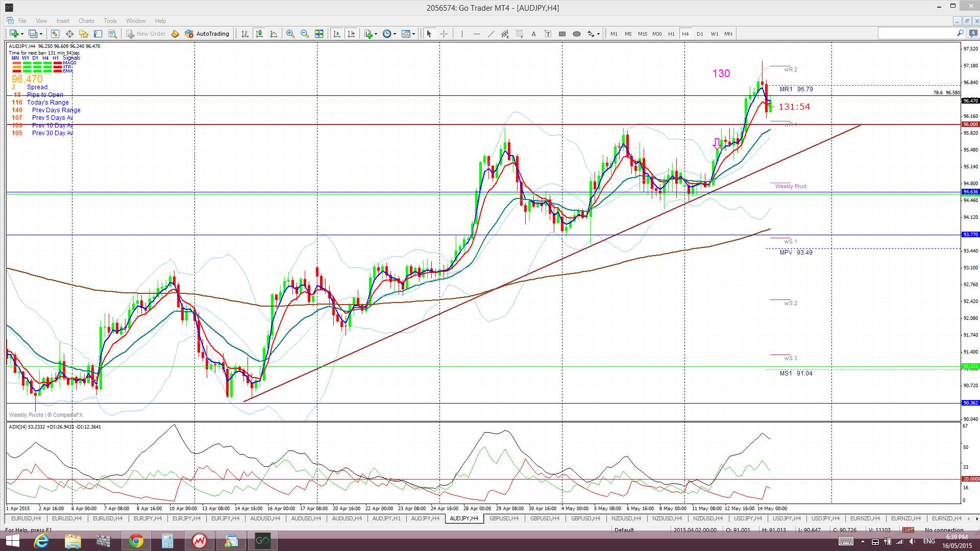Expand the chart Templates dropdown arrow
Screen dimensions: 980x551
[414, 34]
